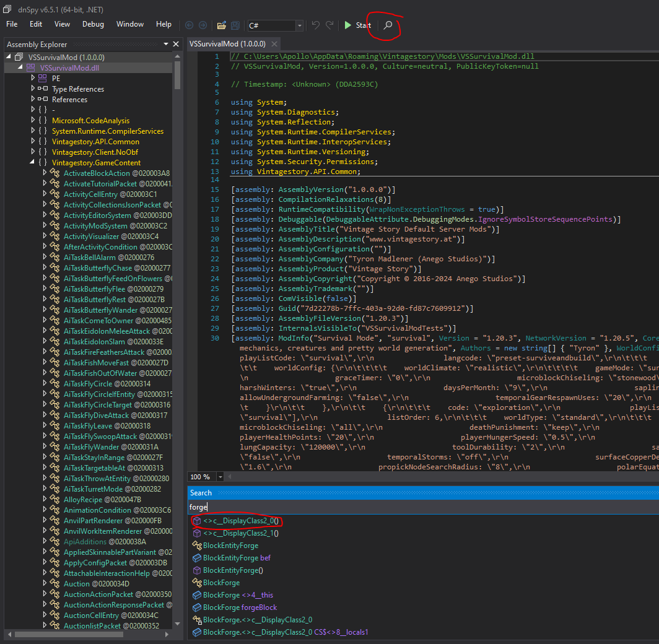The width and height of the screenshot is (659, 644).
Task: Open the 100 % zoom dropdown
Action: tap(220, 477)
